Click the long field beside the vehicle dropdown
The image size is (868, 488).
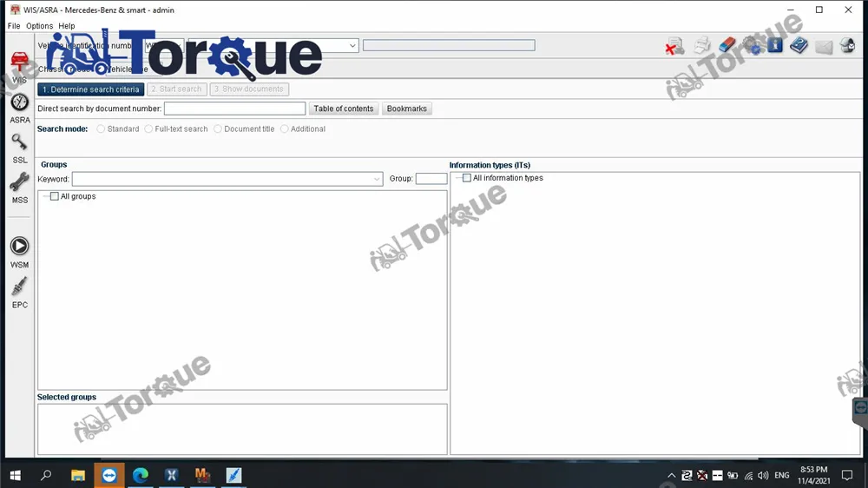click(x=449, y=45)
